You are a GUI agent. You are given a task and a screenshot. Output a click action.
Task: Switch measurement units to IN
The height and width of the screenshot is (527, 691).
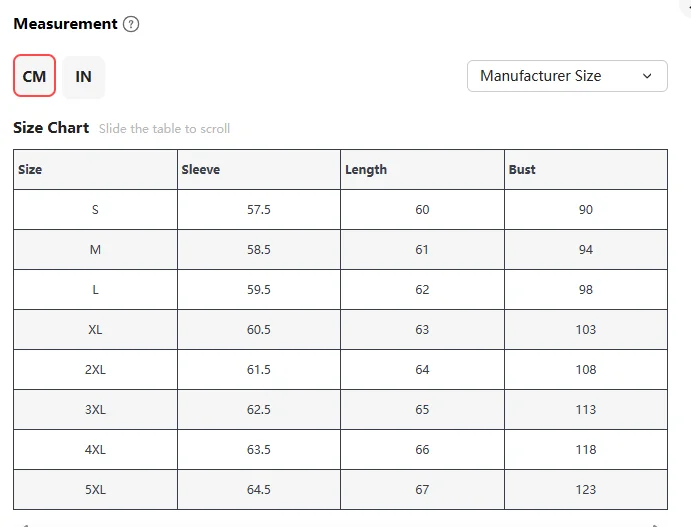click(x=84, y=76)
